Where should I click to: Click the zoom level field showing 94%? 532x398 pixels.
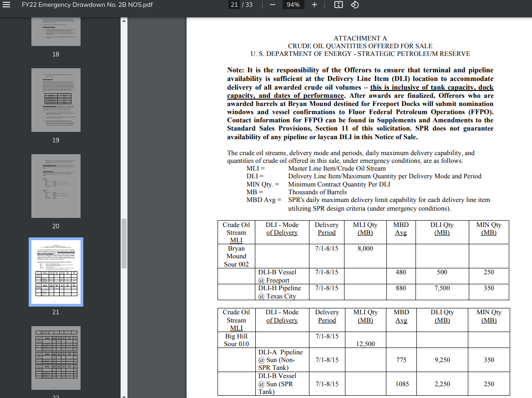[x=293, y=5]
